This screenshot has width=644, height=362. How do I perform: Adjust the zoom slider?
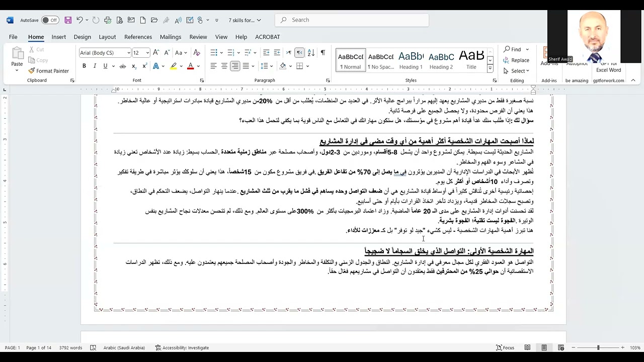point(598,347)
